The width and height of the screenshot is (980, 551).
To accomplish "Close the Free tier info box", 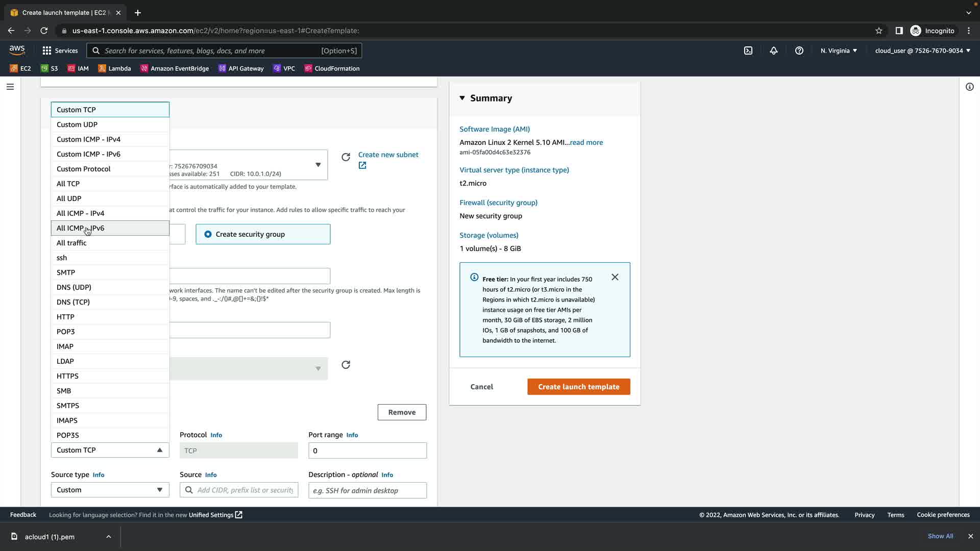I will click(x=615, y=277).
